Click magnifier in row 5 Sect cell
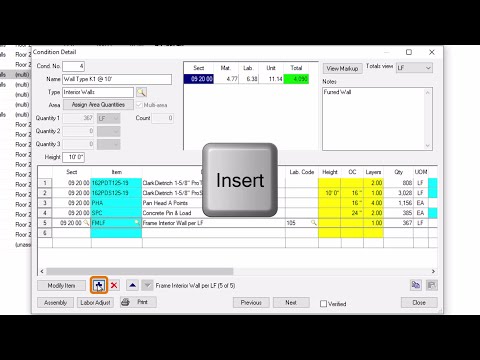 tap(86, 222)
